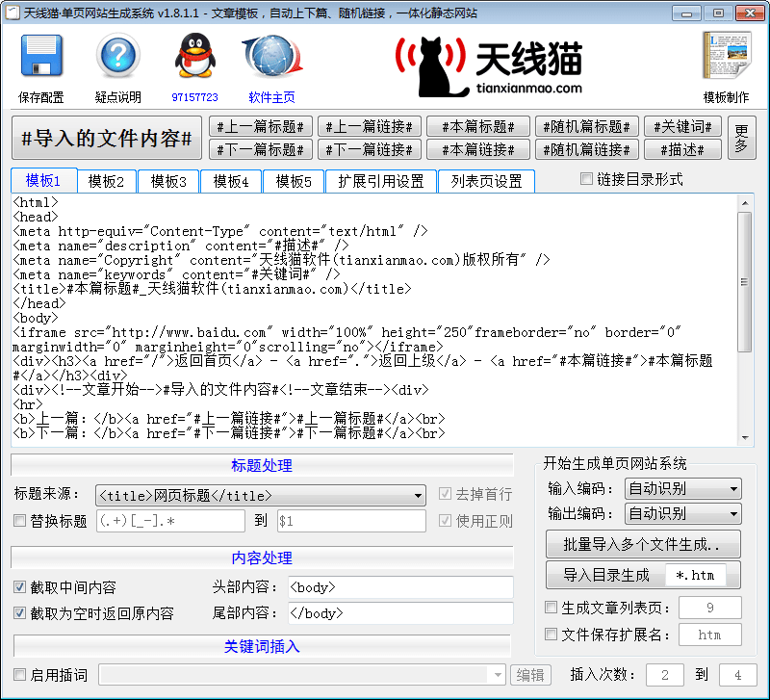The height and width of the screenshot is (700, 770).
Task: Open the 疑点说明 help question icon
Action: [x=117, y=56]
